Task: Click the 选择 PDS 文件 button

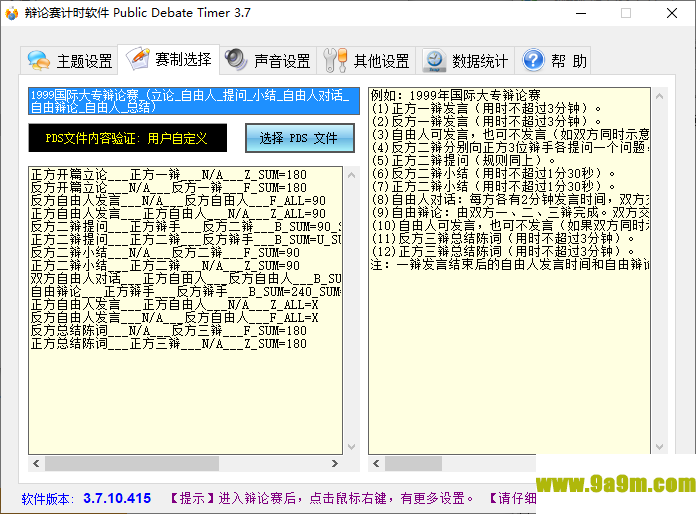Action: pyautogui.click(x=299, y=138)
